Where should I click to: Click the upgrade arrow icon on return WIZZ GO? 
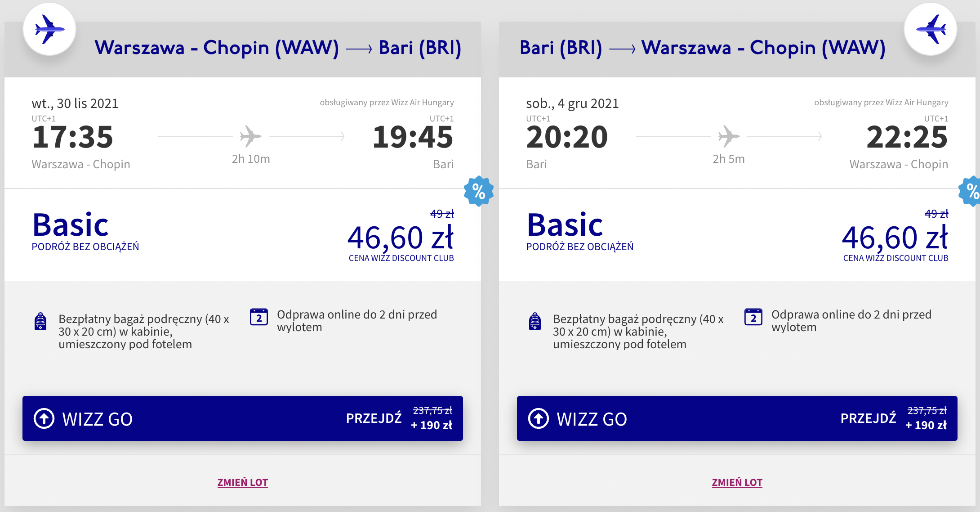click(539, 418)
